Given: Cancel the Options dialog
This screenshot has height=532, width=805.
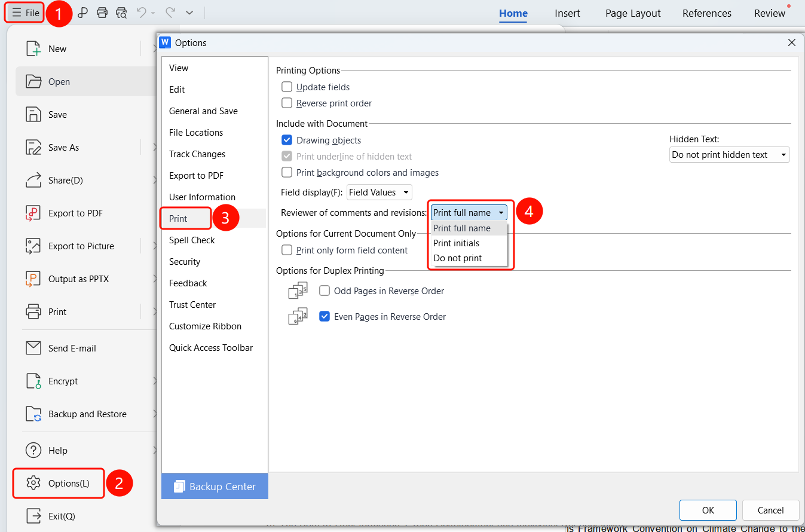Looking at the screenshot, I should 770,510.
